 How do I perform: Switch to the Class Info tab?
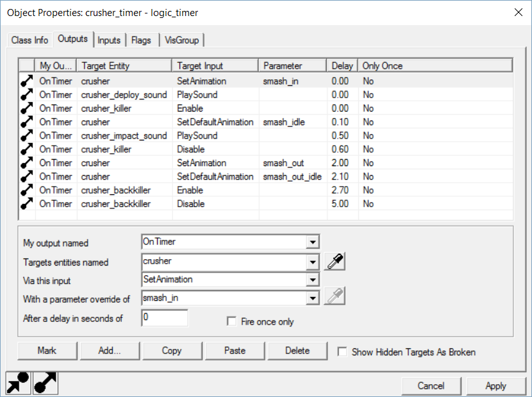(x=29, y=40)
